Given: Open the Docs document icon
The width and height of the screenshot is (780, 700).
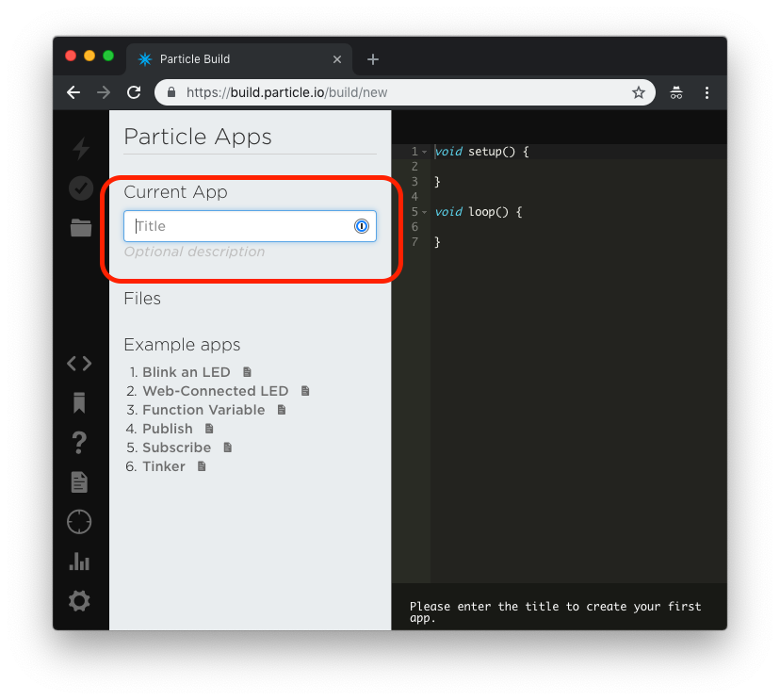Looking at the screenshot, I should (x=79, y=482).
